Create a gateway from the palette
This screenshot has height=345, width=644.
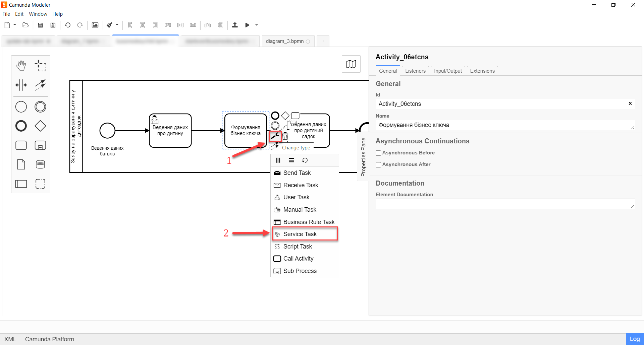point(40,126)
